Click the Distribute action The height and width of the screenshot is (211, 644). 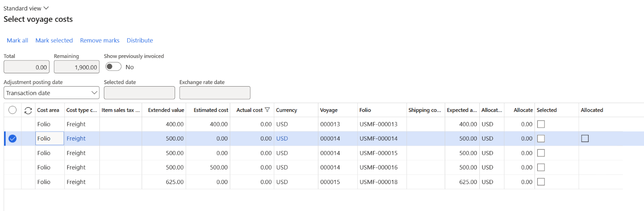pos(140,40)
